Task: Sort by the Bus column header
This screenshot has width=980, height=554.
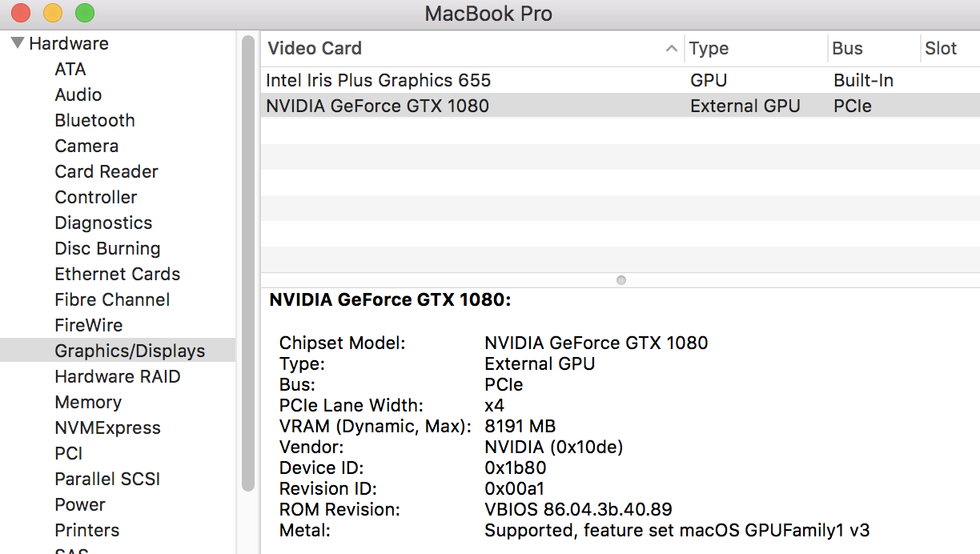Action: 847,49
